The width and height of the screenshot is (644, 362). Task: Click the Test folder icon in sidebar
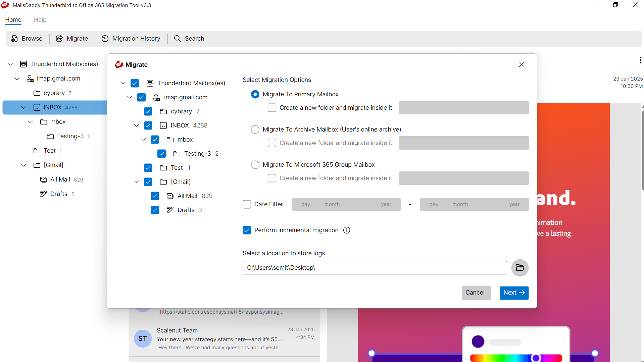37,151
